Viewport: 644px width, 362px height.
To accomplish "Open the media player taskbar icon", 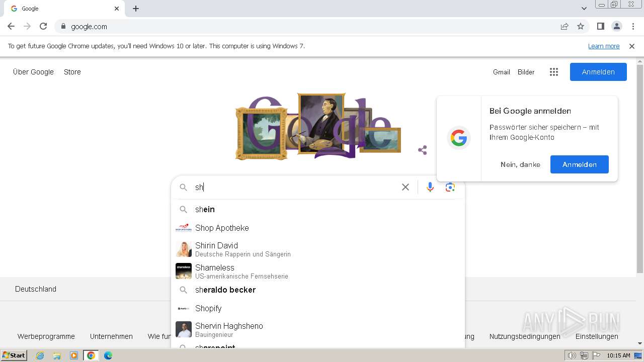I will click(74, 355).
